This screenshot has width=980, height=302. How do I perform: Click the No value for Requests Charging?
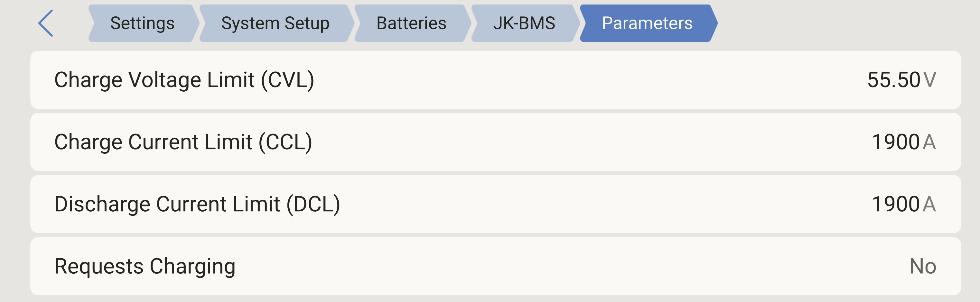[x=923, y=266]
